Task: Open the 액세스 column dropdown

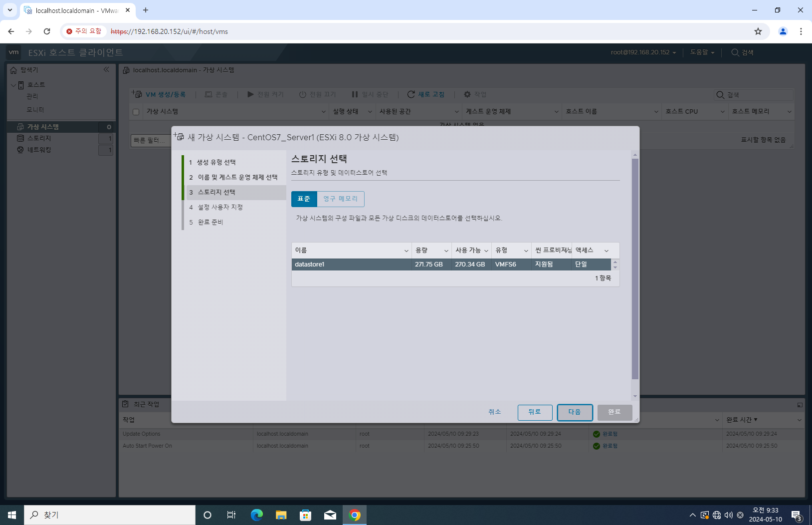Action: click(x=607, y=251)
